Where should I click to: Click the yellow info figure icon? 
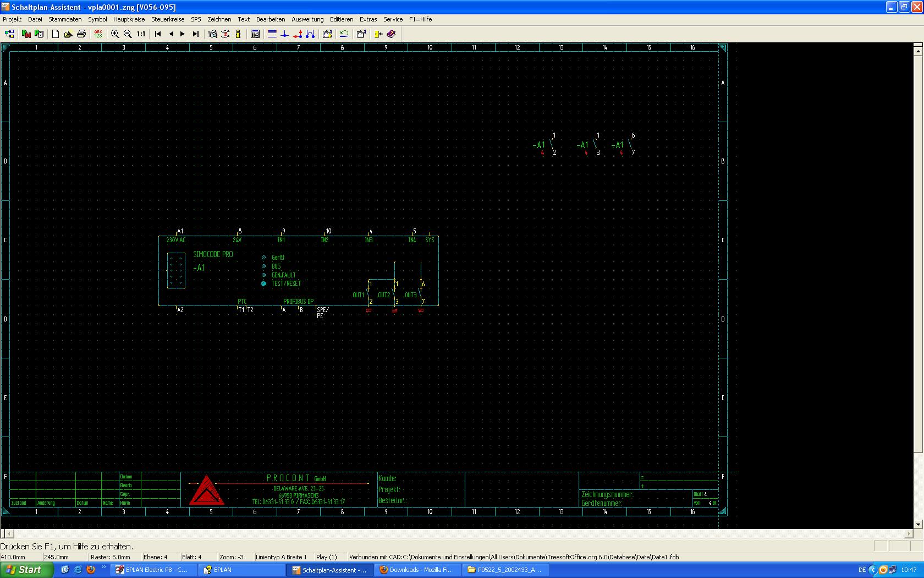pyautogui.click(x=238, y=34)
